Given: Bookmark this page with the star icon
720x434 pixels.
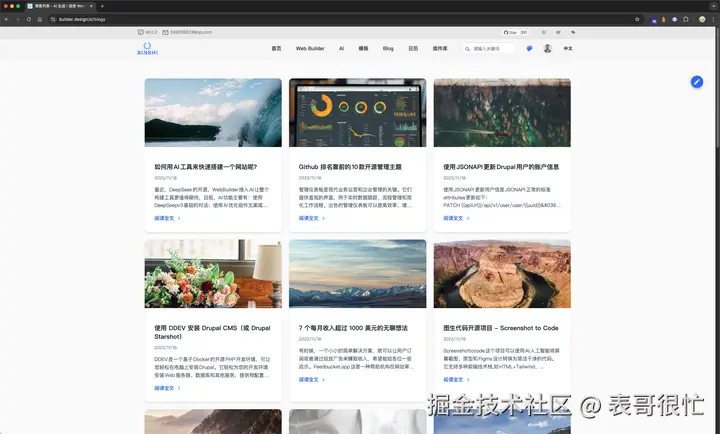Looking at the screenshot, I should tap(637, 19).
